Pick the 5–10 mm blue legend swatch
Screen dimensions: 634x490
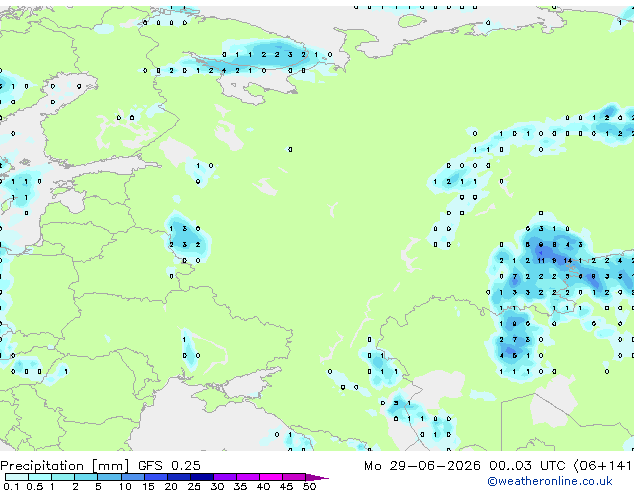[x=109, y=477]
